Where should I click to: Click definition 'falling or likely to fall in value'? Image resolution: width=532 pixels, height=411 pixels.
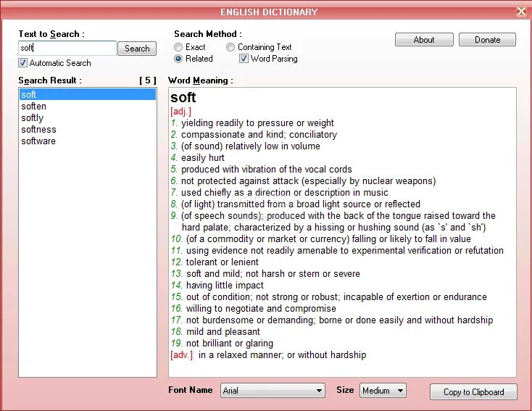click(x=328, y=239)
